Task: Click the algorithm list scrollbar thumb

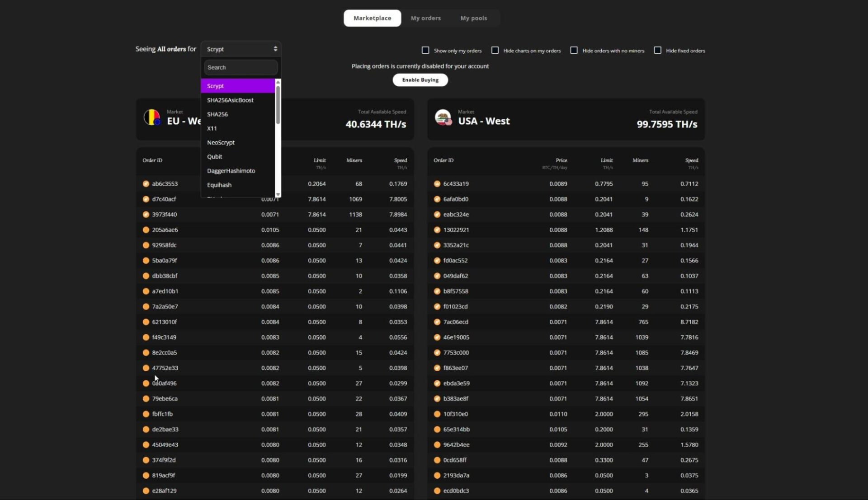Action: point(278,105)
